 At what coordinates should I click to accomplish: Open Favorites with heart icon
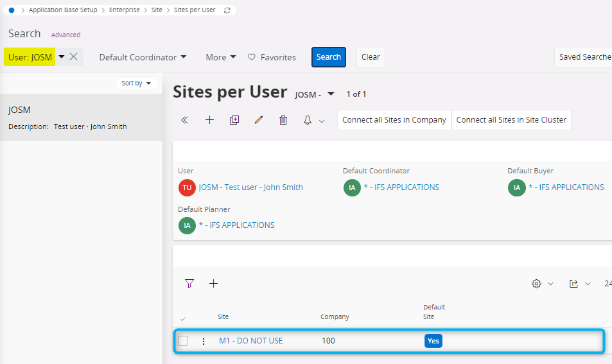(x=272, y=57)
